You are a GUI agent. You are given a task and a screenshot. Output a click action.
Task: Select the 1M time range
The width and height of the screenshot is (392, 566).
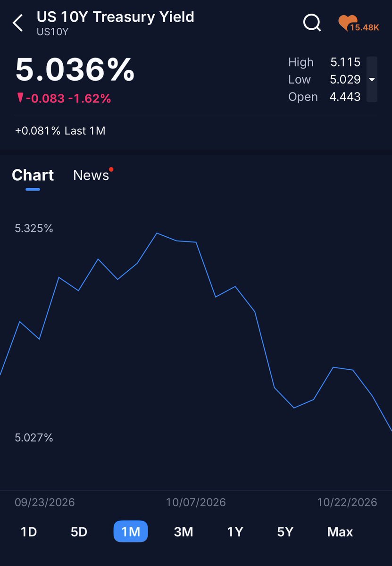131,532
